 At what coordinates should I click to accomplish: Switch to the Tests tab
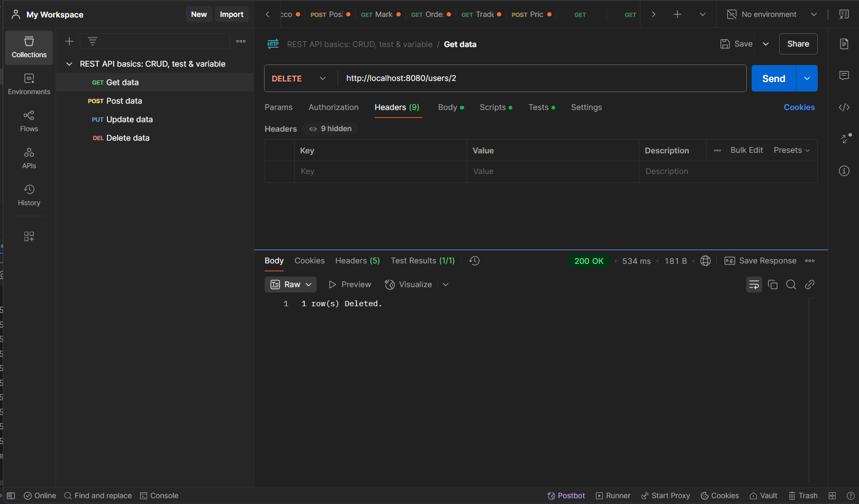(541, 107)
